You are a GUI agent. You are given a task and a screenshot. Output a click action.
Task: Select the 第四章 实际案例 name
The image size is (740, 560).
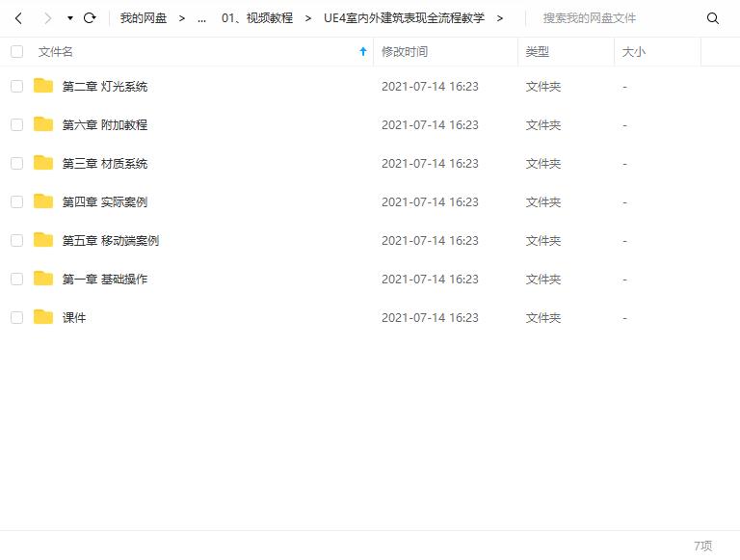point(105,202)
